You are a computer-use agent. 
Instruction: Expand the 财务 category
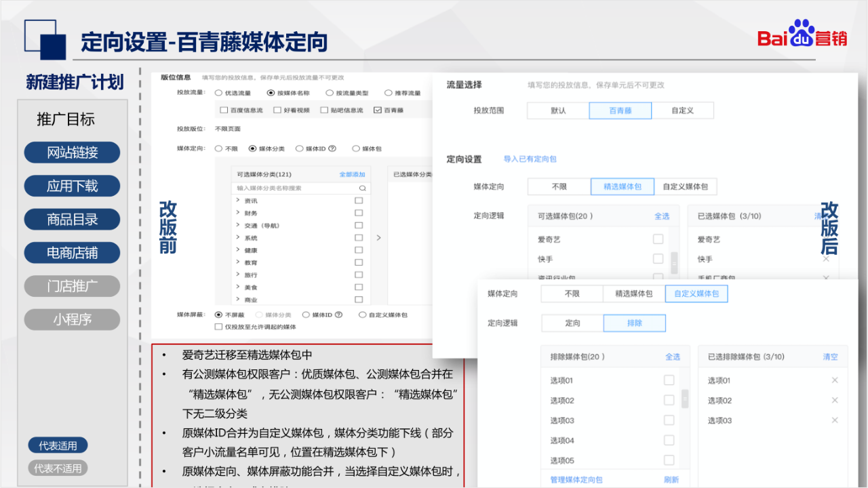pos(238,213)
